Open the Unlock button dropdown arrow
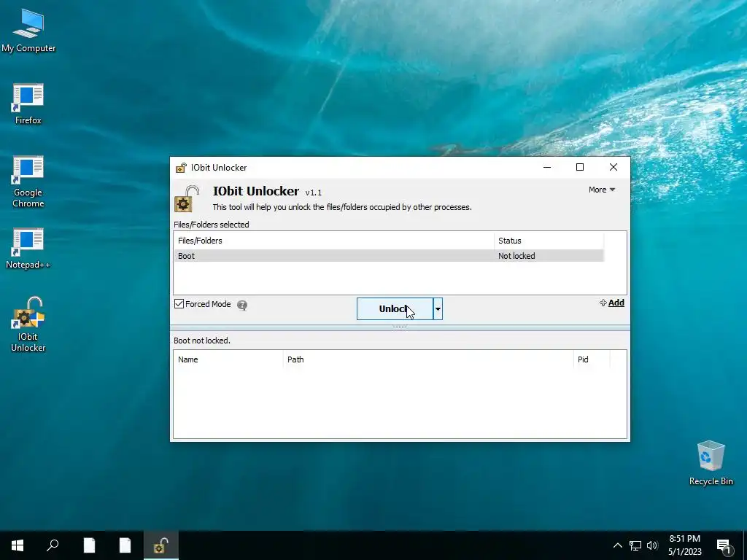The image size is (747, 560). pos(438,309)
